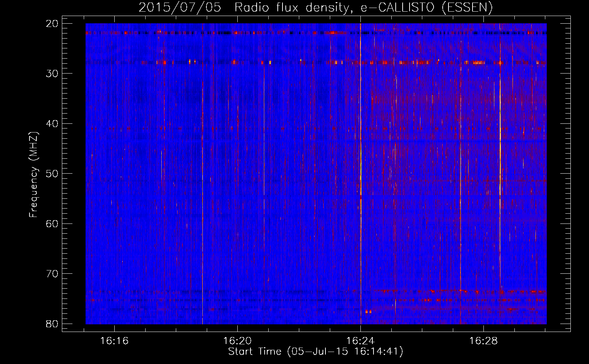This screenshot has width=589, height=364.
Task: Click the plot title text e-CALLISTO (ESSEN)
Action: 427,8
